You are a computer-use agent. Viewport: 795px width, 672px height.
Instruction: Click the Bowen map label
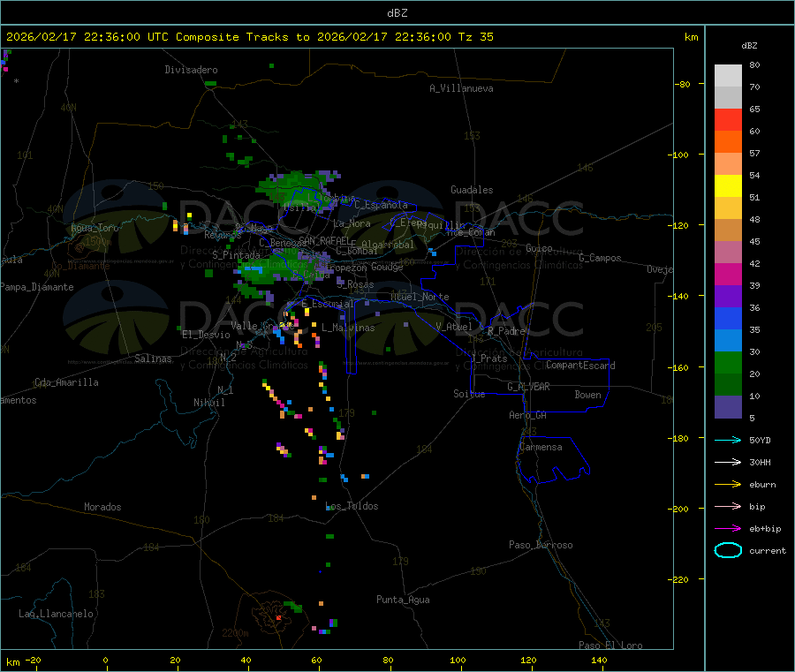pyautogui.click(x=587, y=395)
